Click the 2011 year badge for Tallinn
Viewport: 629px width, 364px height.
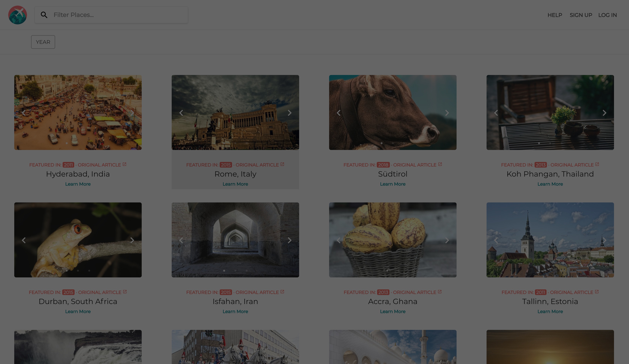[x=541, y=292]
